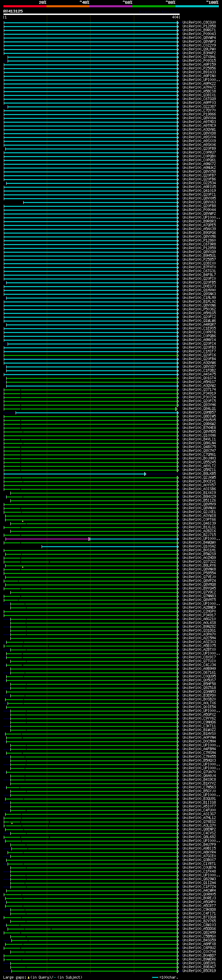Click the white AV413125 query sequence bar

tap(91, 15)
